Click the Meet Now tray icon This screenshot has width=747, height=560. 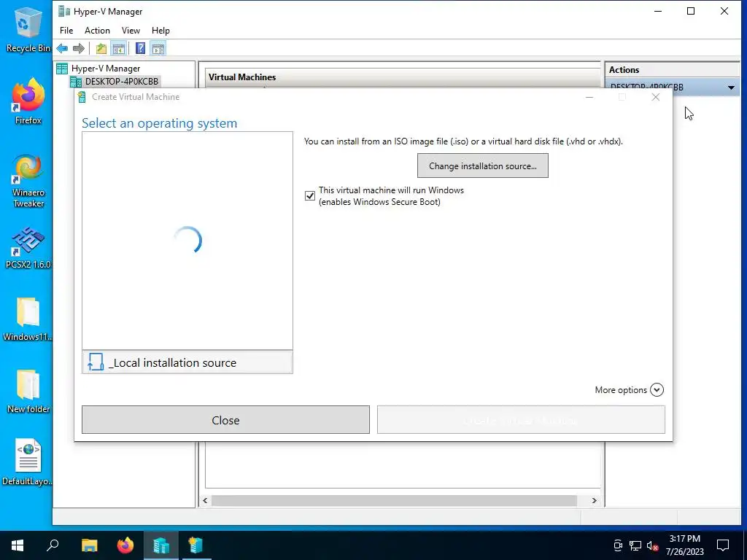tap(617, 545)
